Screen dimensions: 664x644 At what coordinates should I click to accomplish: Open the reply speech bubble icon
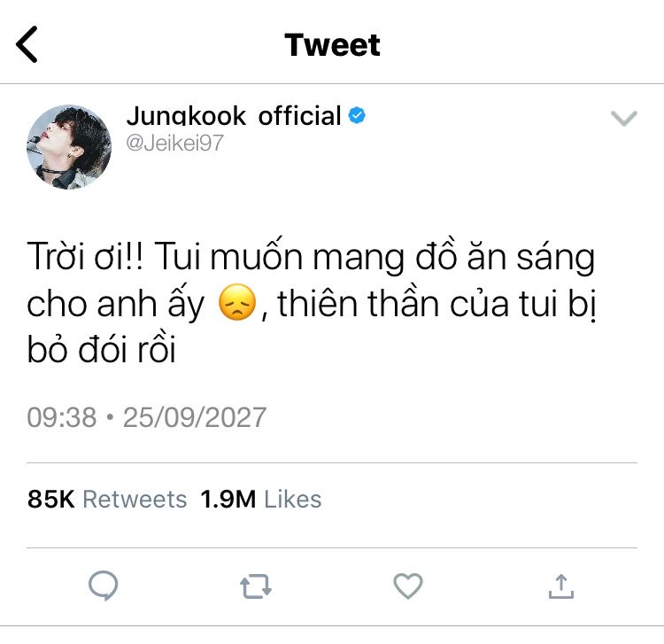click(104, 586)
